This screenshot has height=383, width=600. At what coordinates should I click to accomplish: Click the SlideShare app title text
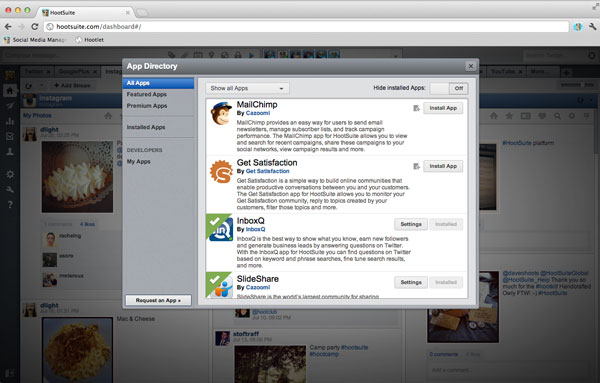pos(258,279)
